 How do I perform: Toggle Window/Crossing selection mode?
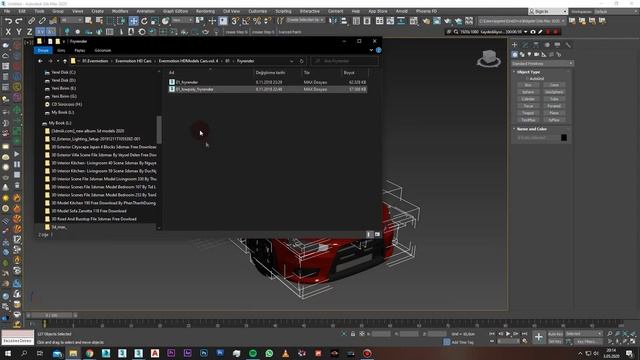point(121,21)
